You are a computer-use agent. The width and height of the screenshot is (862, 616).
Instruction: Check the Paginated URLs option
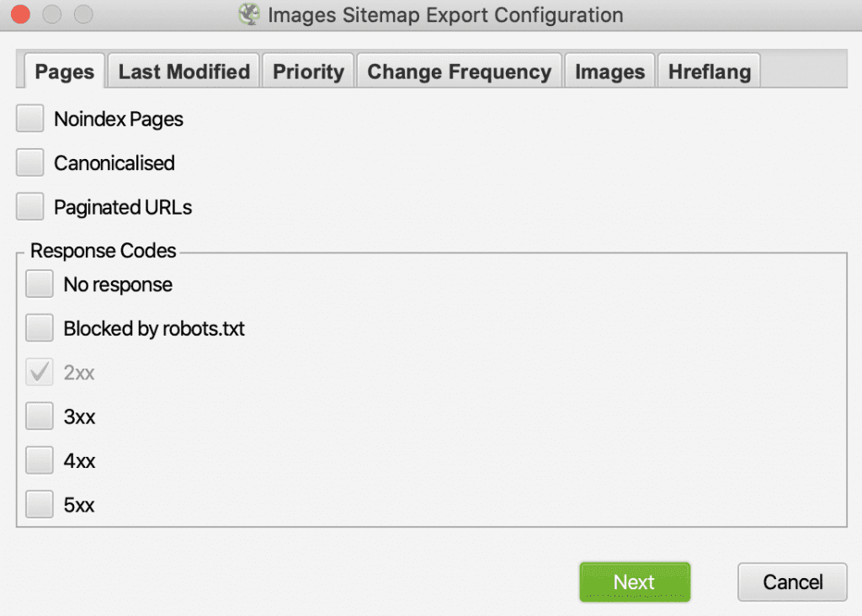29,207
